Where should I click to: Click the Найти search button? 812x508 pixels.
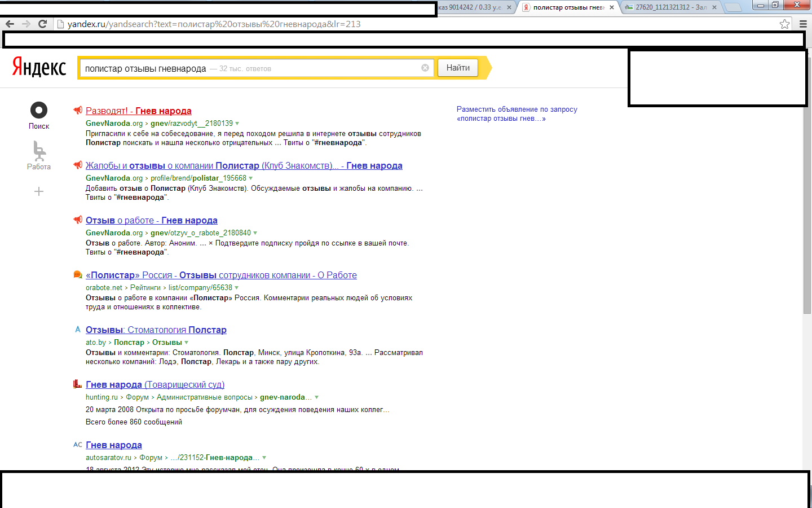[x=458, y=68]
